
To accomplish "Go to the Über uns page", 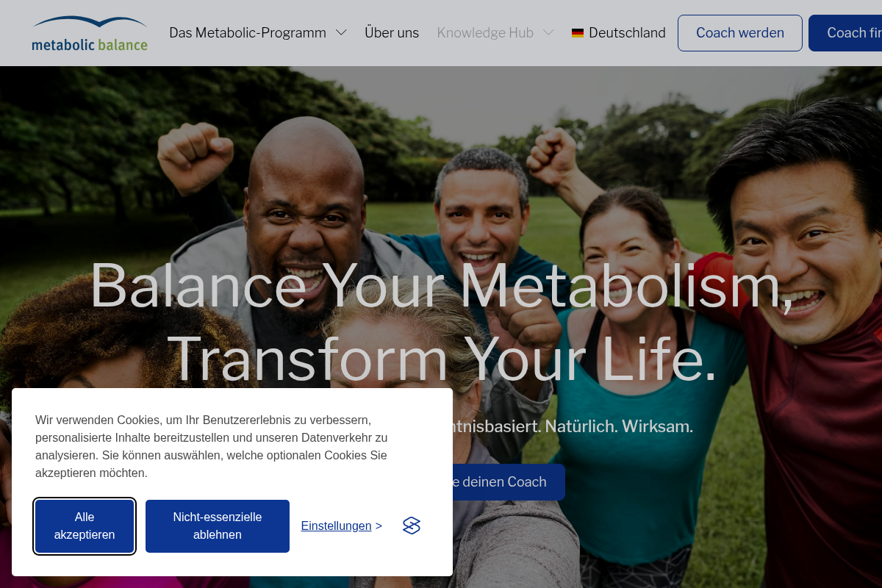I will click(x=392, y=33).
